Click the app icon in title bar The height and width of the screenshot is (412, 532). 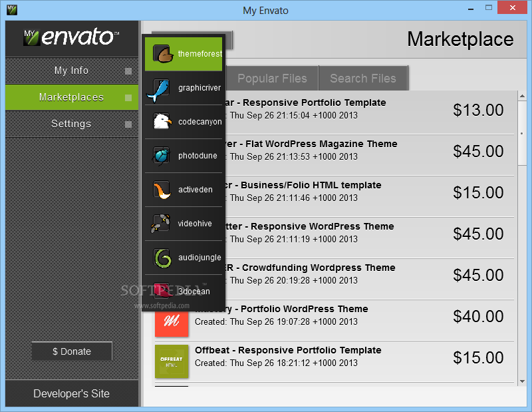pos(12,10)
